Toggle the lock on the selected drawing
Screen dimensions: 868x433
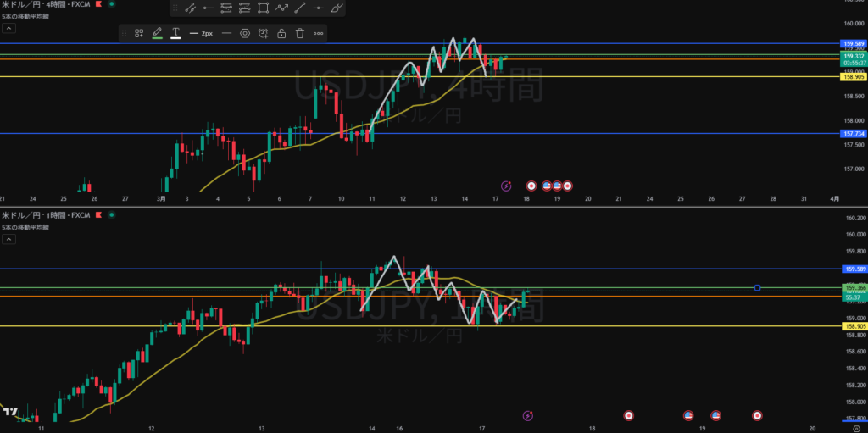click(281, 33)
